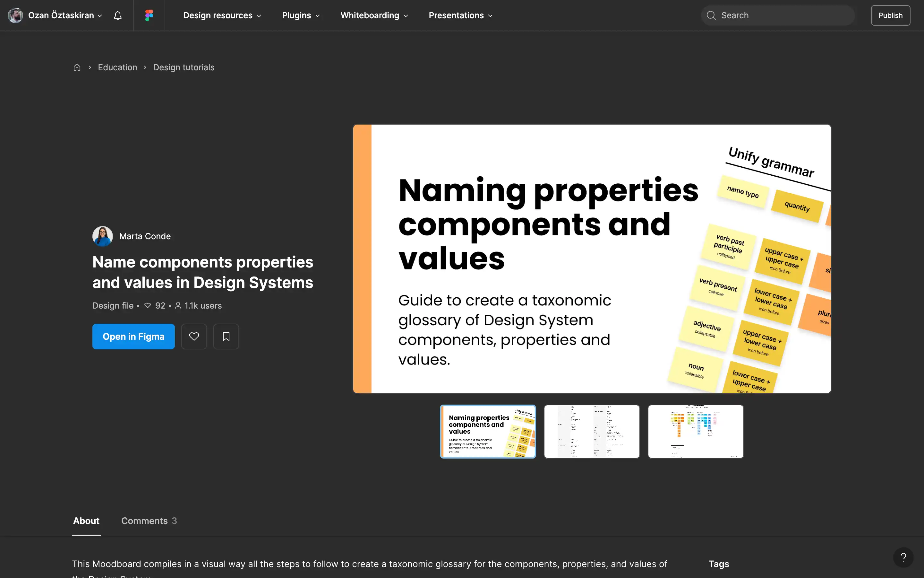
Task: Click Ozan Öztaskiran's profile avatar
Action: click(x=15, y=15)
